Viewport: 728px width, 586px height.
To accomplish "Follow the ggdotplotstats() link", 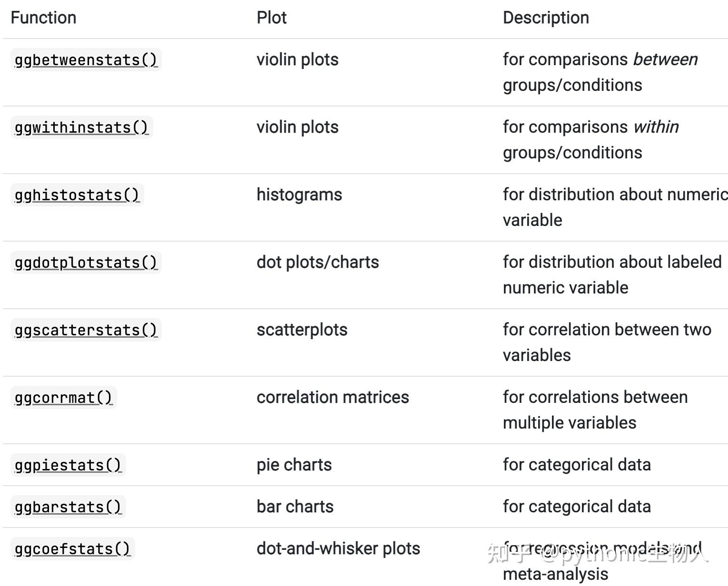I will tap(86, 263).
